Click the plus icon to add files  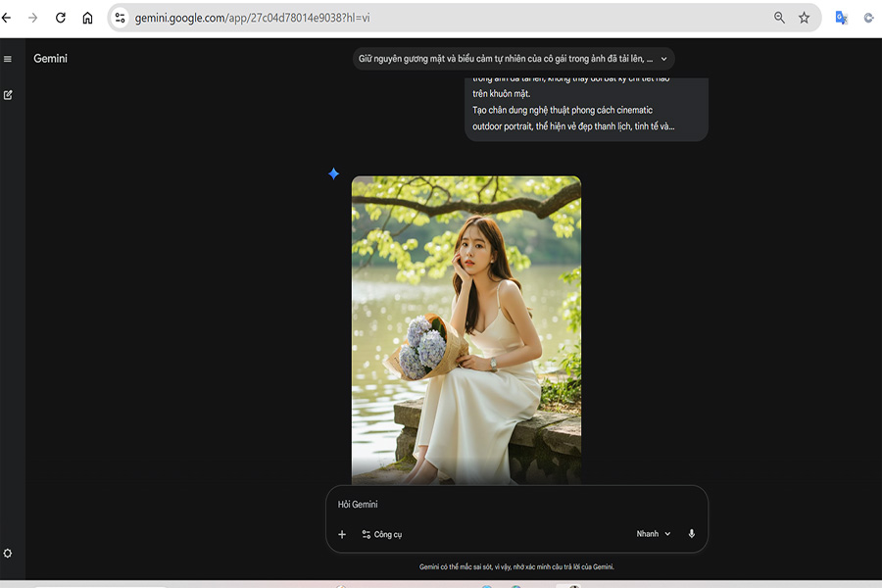pyautogui.click(x=342, y=534)
